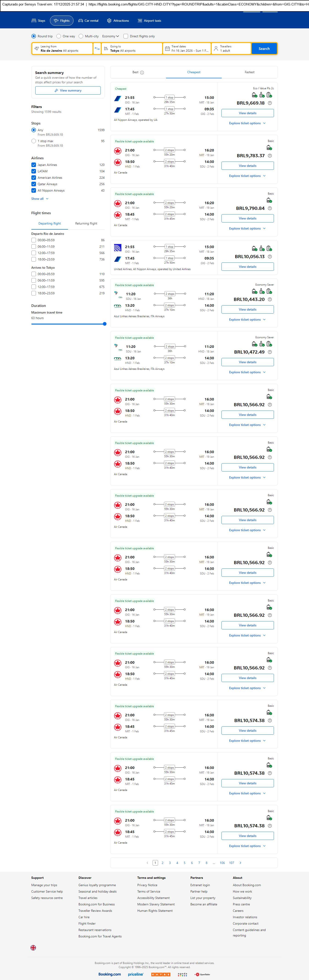Open the View summary button
The image size is (309, 980).
68,91
